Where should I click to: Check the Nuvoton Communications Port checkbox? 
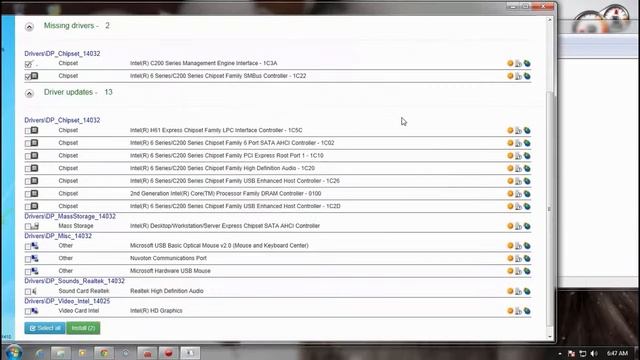(28, 259)
